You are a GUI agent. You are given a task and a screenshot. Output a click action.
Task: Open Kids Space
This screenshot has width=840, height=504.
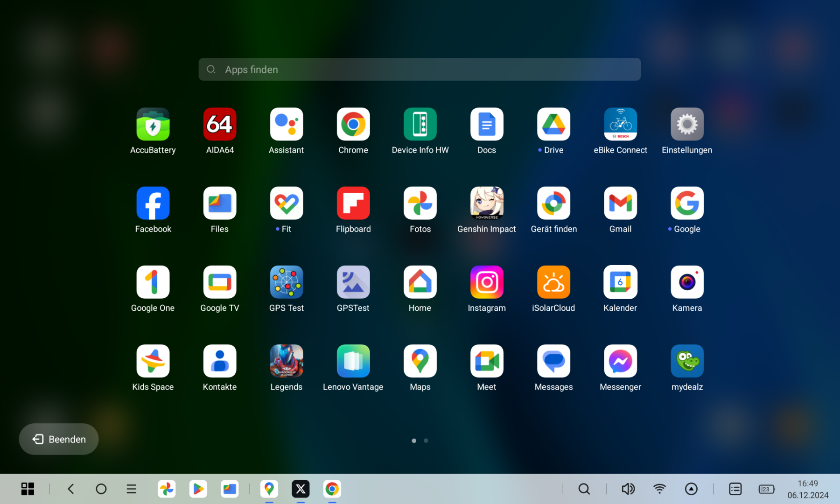click(x=153, y=361)
